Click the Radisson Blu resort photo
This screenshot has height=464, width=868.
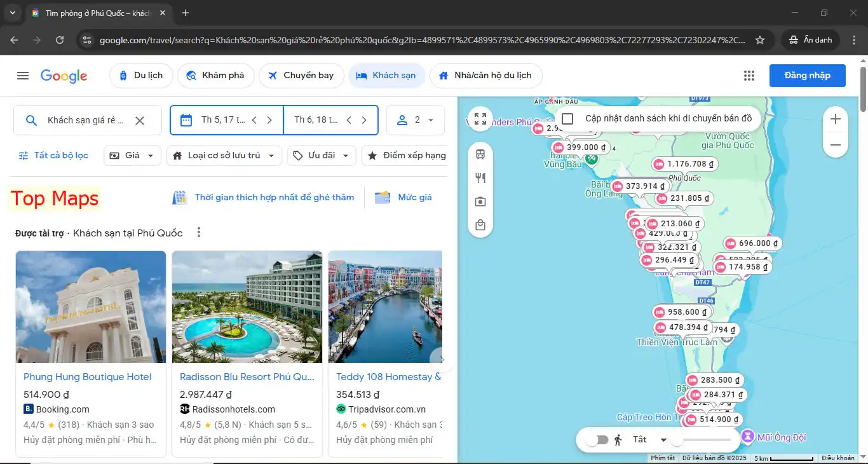[247, 307]
